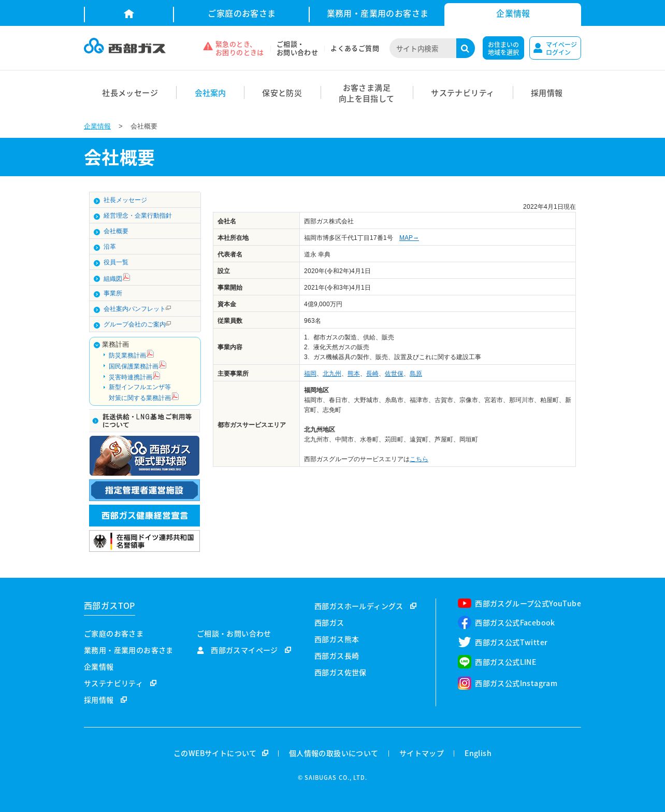Click the よくあるご質問 link

click(x=355, y=48)
